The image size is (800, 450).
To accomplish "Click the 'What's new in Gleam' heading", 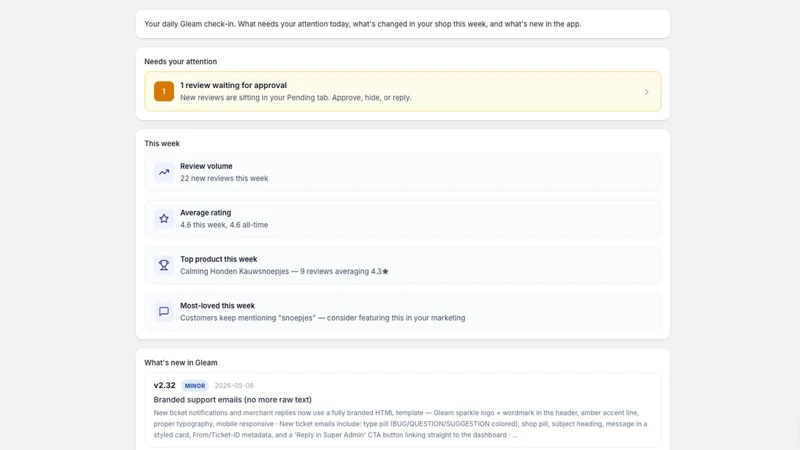I will tap(181, 363).
